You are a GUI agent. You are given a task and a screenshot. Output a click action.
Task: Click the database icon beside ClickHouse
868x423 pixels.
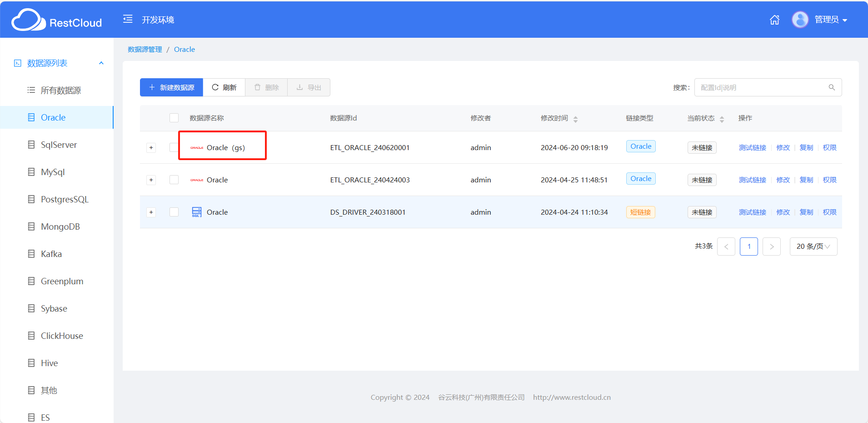[x=31, y=336]
